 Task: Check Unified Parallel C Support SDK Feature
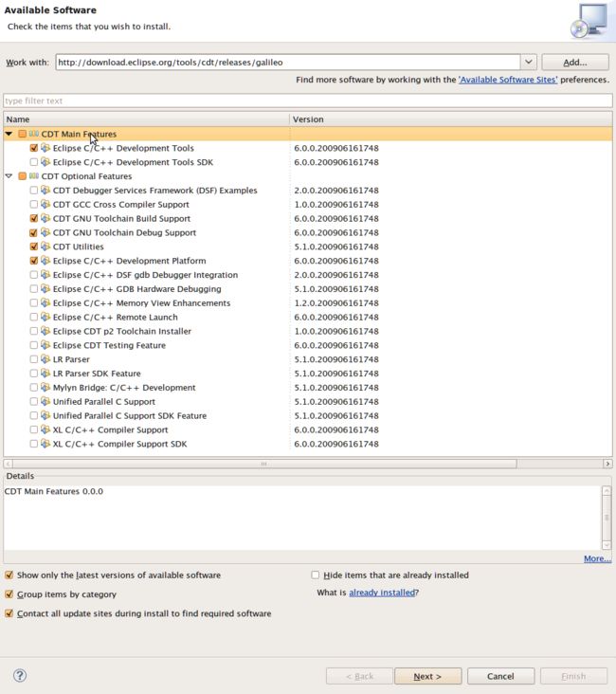pos(33,415)
